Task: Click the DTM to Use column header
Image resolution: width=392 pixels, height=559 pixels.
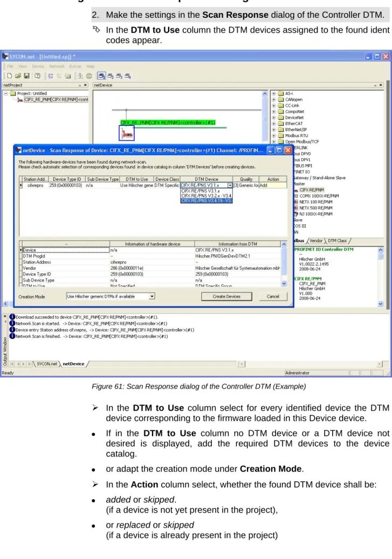Action: 137,179
